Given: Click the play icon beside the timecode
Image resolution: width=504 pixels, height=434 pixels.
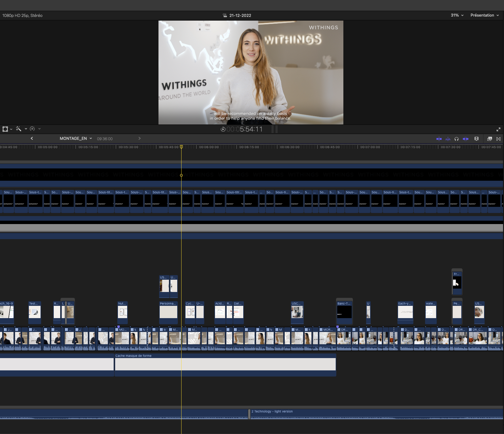Looking at the screenshot, I should click(223, 129).
